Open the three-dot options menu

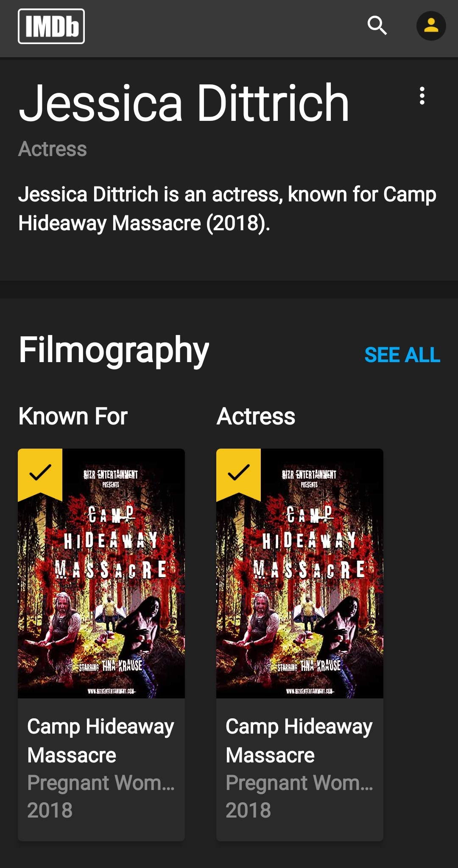[422, 96]
